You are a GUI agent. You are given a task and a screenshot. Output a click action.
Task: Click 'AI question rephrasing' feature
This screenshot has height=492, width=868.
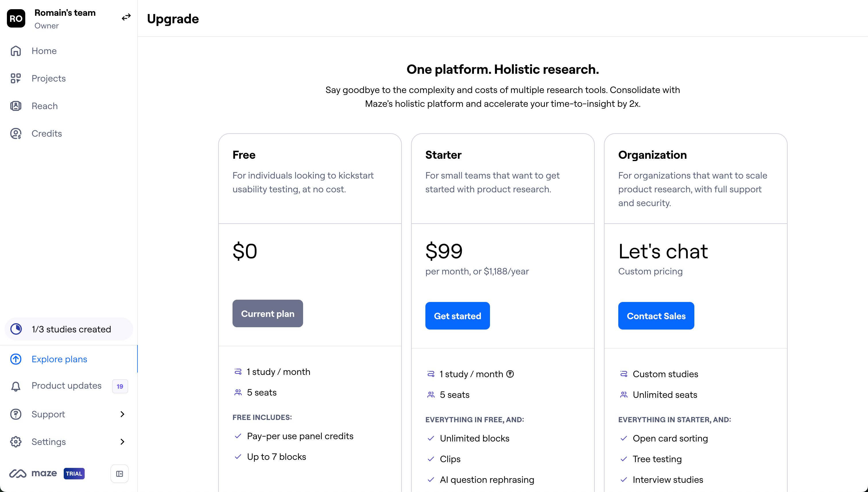pos(487,480)
